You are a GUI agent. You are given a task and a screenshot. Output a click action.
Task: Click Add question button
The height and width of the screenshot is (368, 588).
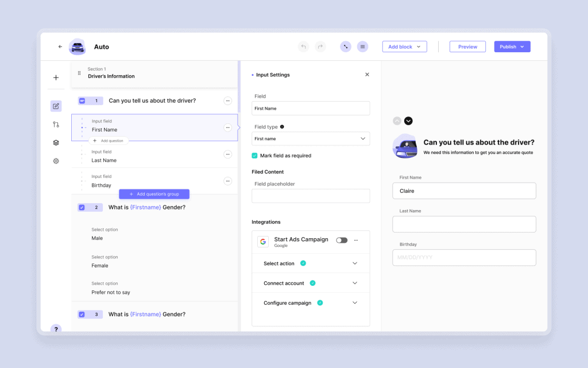tap(109, 141)
